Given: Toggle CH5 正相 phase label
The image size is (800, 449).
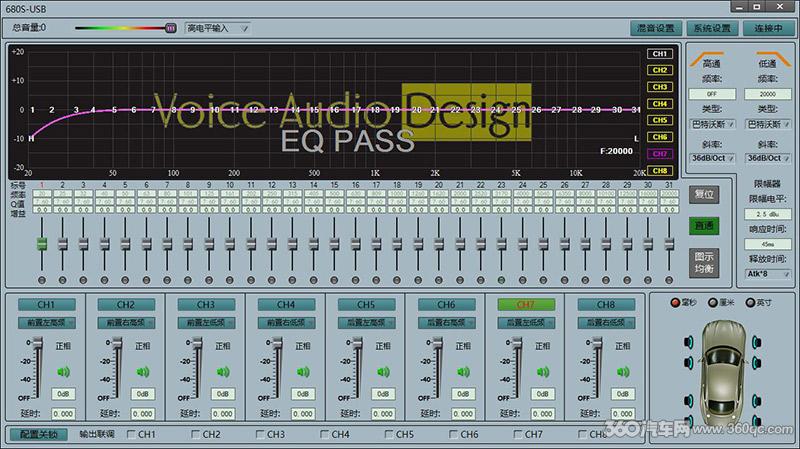Looking at the screenshot, I should pyautogui.click(x=383, y=345).
